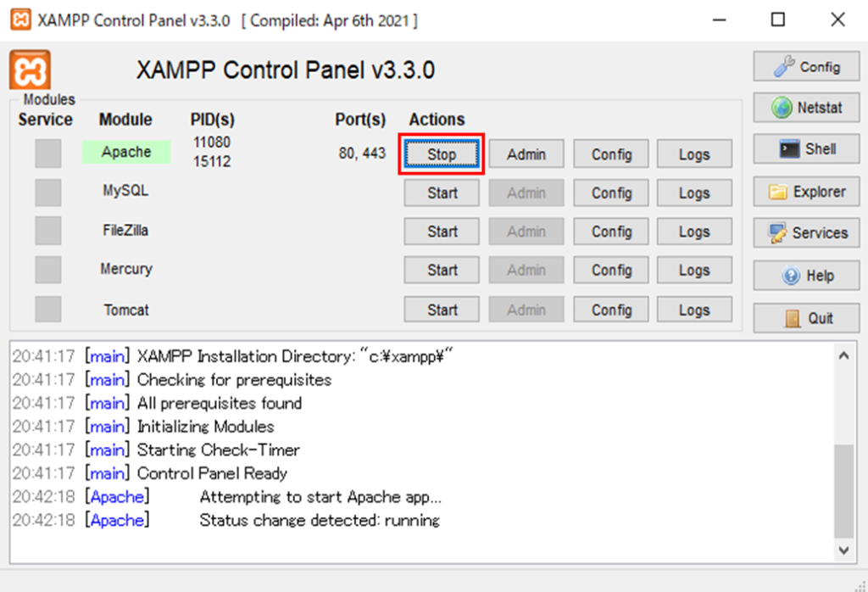Open Logs for Mercury module
The image size is (868, 592).
coord(693,271)
